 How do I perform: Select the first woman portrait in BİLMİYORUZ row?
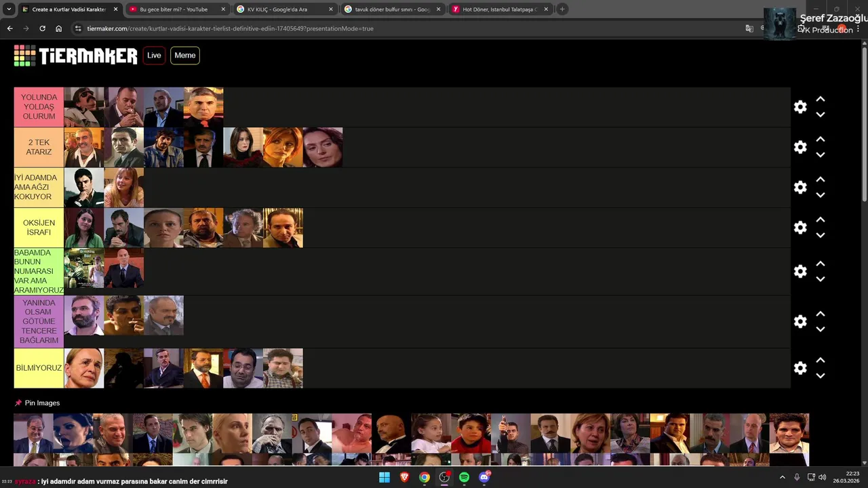point(84,368)
